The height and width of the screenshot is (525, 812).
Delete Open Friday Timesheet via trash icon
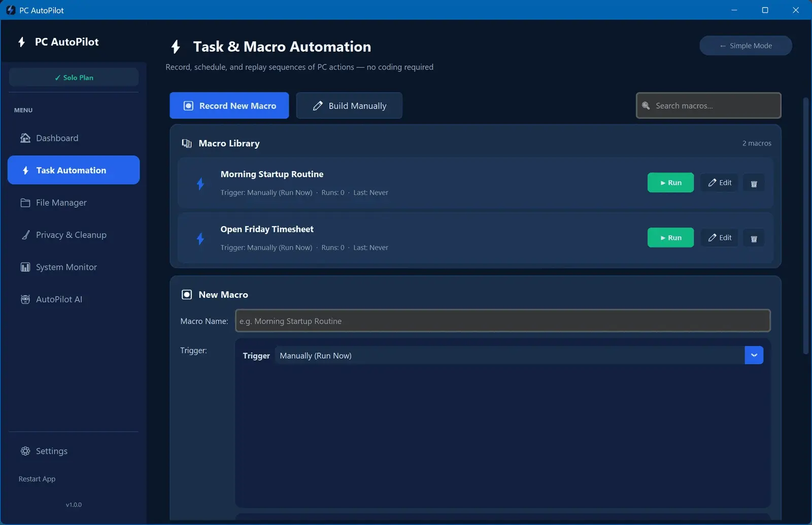coord(754,238)
